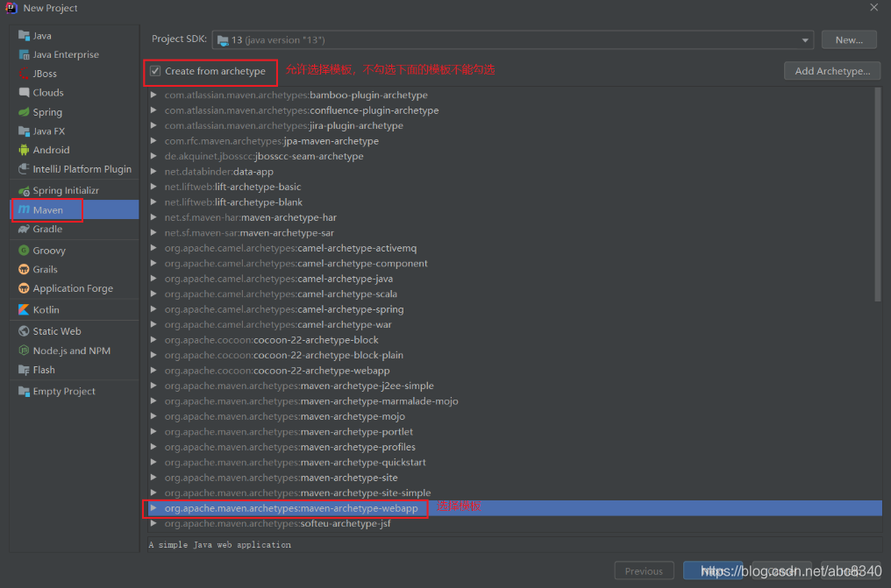Image resolution: width=891 pixels, height=588 pixels.
Task: Select the Empty Project icon
Action: [x=24, y=391]
